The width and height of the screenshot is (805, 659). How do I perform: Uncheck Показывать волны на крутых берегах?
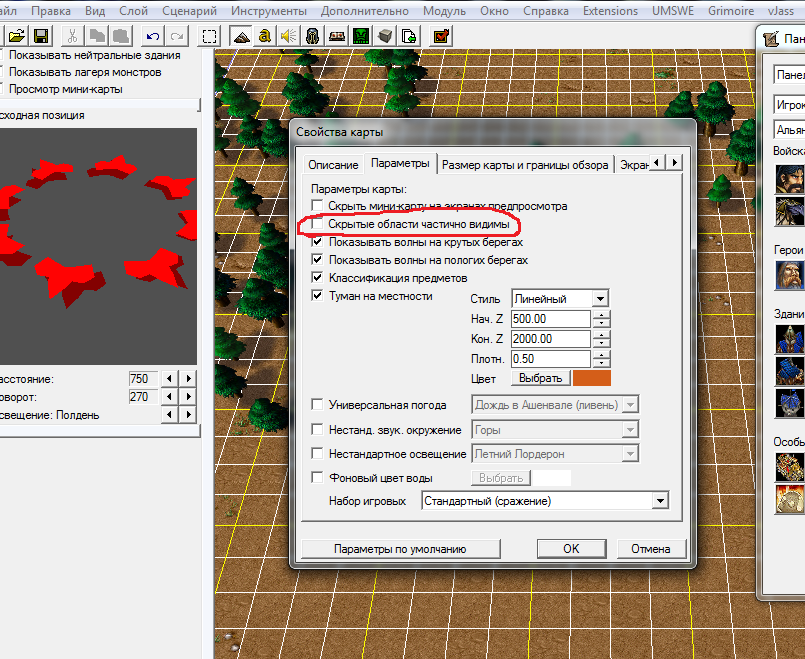(x=317, y=242)
